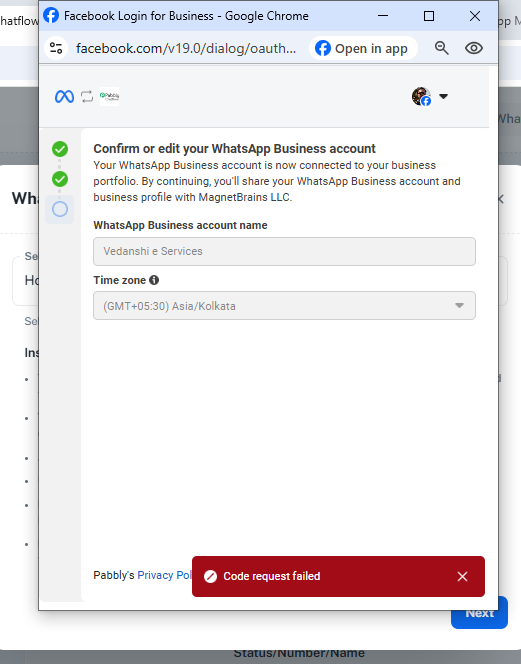This screenshot has height=664, width=521.
Task: Click the Facebook profile picture avatar
Action: (x=421, y=97)
